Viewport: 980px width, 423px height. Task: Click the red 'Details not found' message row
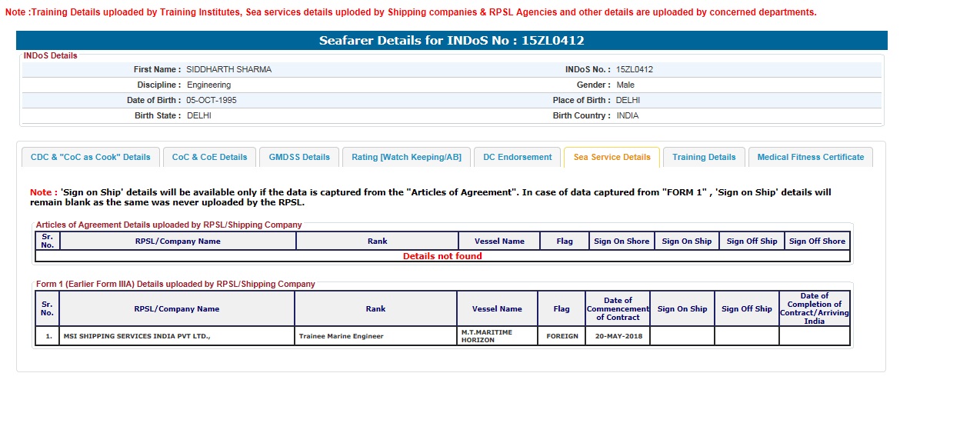[442, 256]
